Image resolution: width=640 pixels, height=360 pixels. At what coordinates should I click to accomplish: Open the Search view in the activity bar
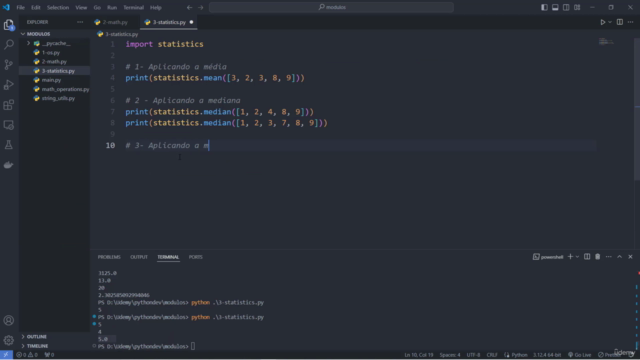[x=9, y=44]
